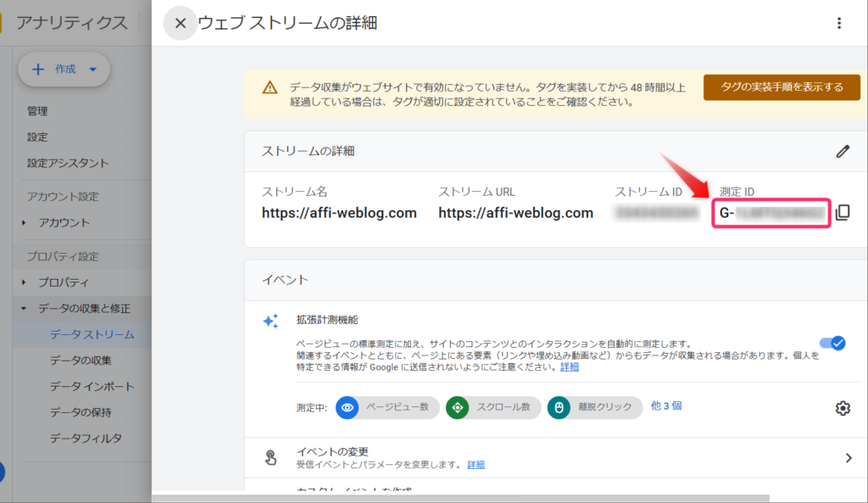Expand the プロパティ tree item

click(24, 282)
